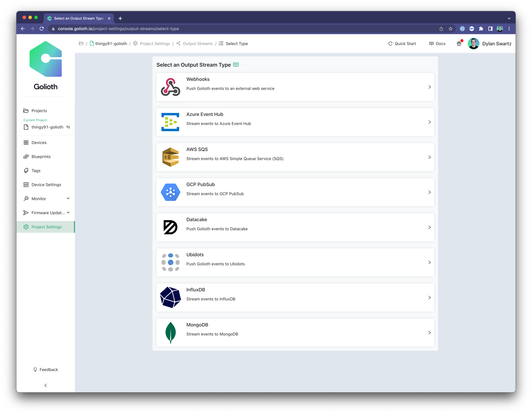Open the gift notifications icon
Screen dimensions: 532x414
459,44
